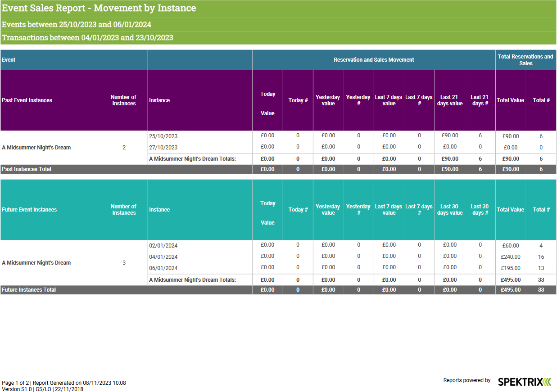Image resolution: width=557 pixels, height=392 pixels.
Task: Click the 'Total Reservations and Sales' header
Action: [x=525, y=60]
